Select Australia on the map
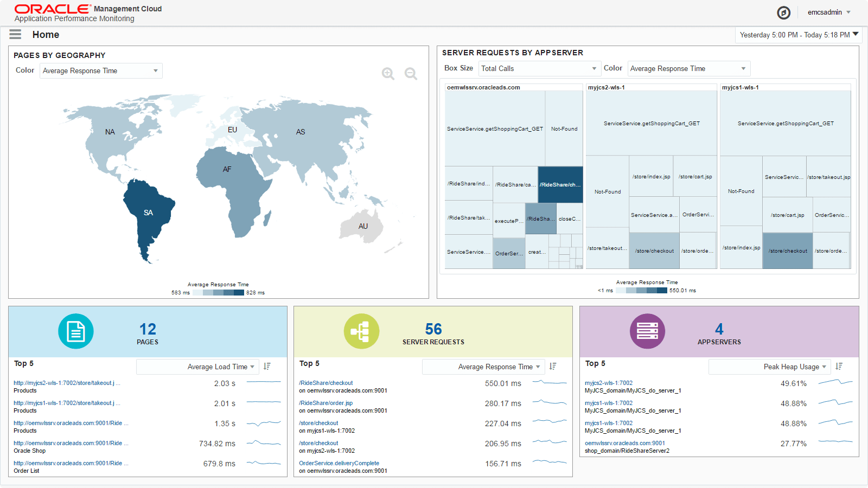Screen dimensions: 868x488 pos(363,226)
